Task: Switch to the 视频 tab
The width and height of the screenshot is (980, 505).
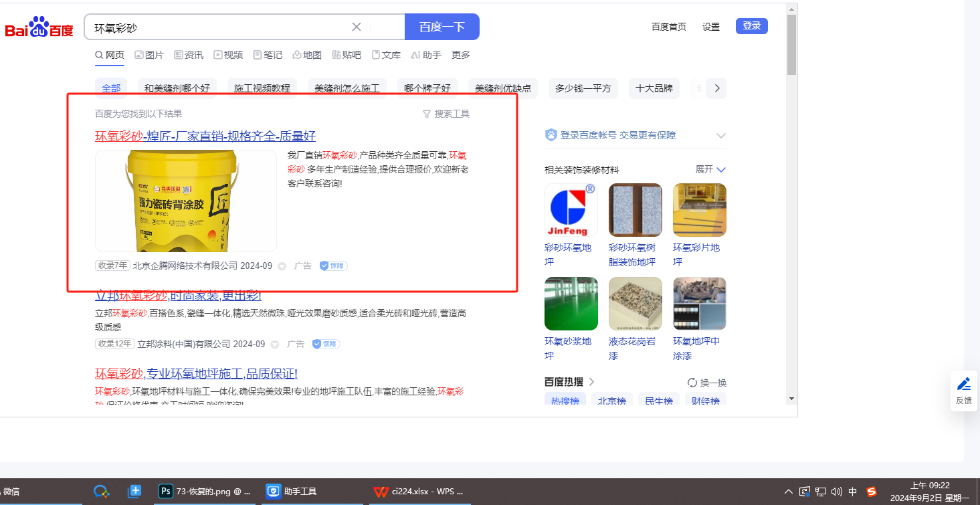Action: [x=228, y=55]
